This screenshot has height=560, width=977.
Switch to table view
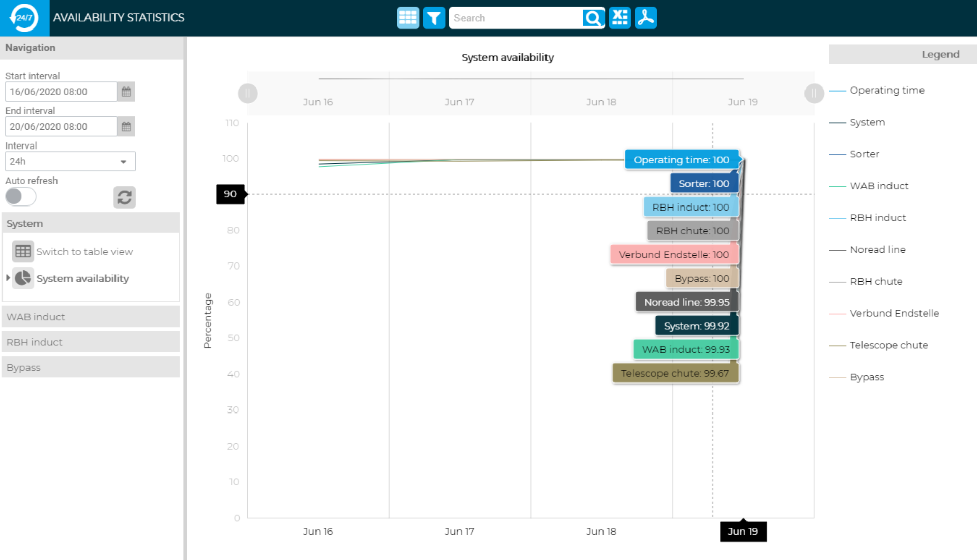click(84, 251)
